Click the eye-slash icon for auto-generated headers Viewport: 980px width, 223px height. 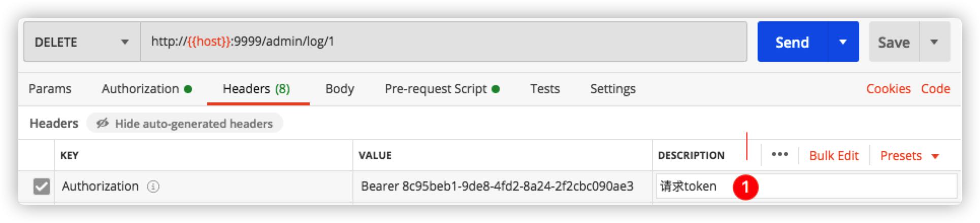(103, 123)
